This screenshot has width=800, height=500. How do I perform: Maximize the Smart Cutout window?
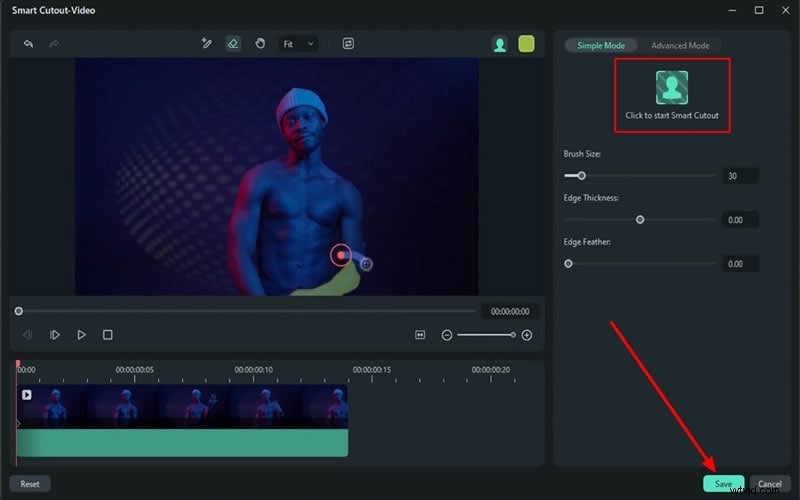(x=759, y=10)
